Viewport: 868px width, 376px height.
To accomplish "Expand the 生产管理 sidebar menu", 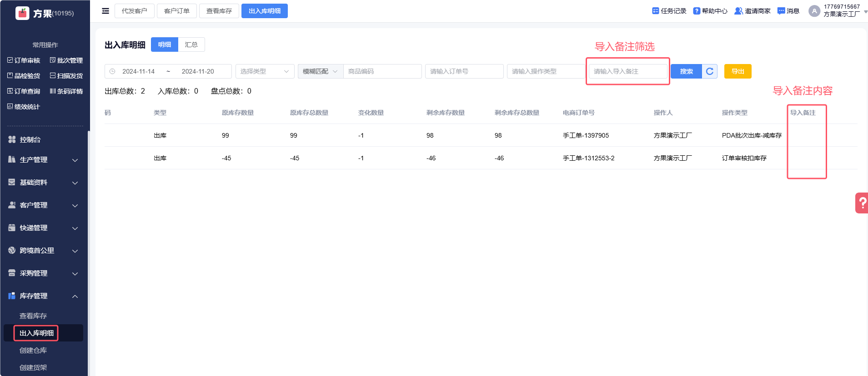I will tap(44, 160).
